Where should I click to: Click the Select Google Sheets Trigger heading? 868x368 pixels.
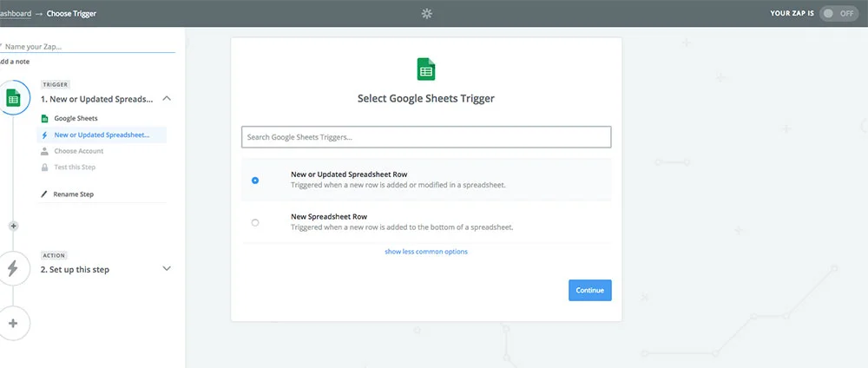[425, 98]
